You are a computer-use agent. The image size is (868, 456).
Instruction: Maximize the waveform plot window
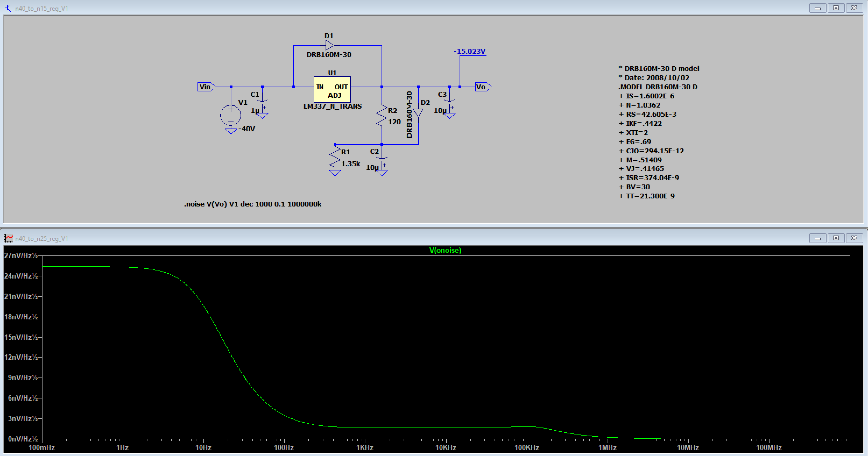(836, 238)
